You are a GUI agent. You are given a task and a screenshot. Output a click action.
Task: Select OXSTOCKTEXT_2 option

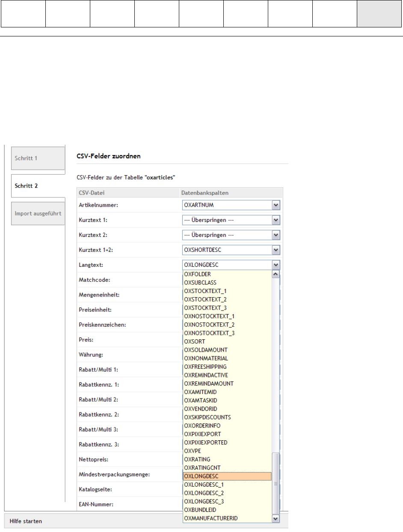(x=227, y=299)
